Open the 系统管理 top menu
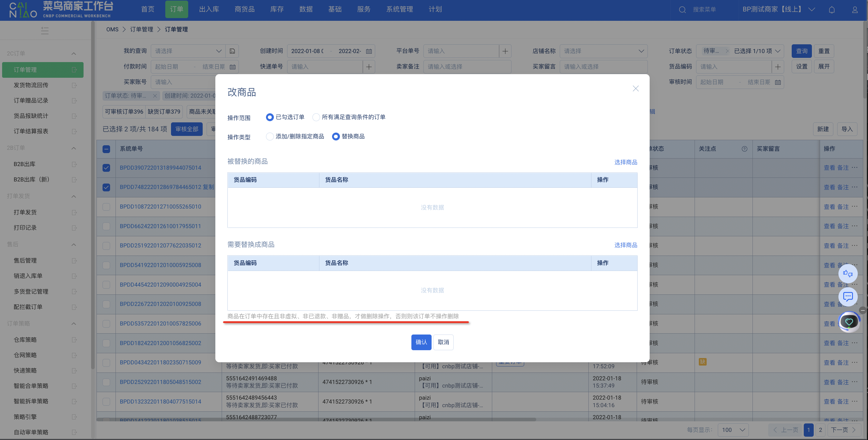 (x=399, y=9)
